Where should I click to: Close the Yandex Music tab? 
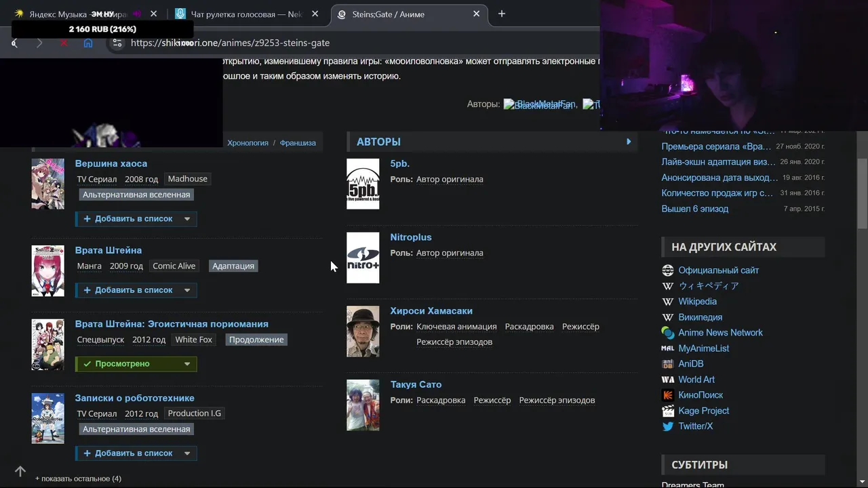pyautogui.click(x=154, y=14)
